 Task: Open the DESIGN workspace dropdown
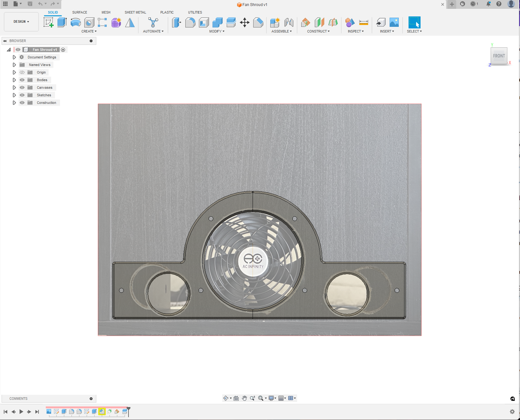coord(21,21)
